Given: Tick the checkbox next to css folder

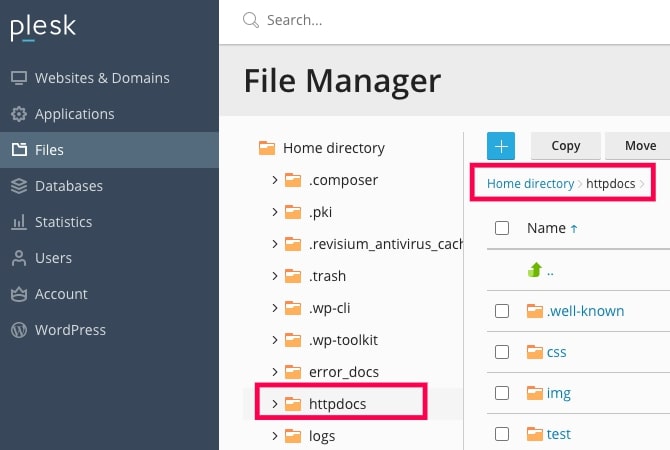Looking at the screenshot, I should 502,352.
